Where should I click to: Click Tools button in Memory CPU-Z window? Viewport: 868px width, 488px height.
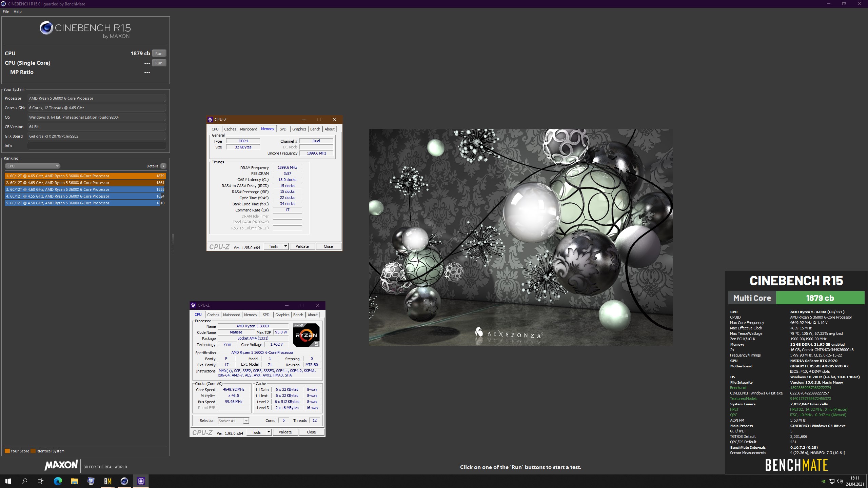273,246
